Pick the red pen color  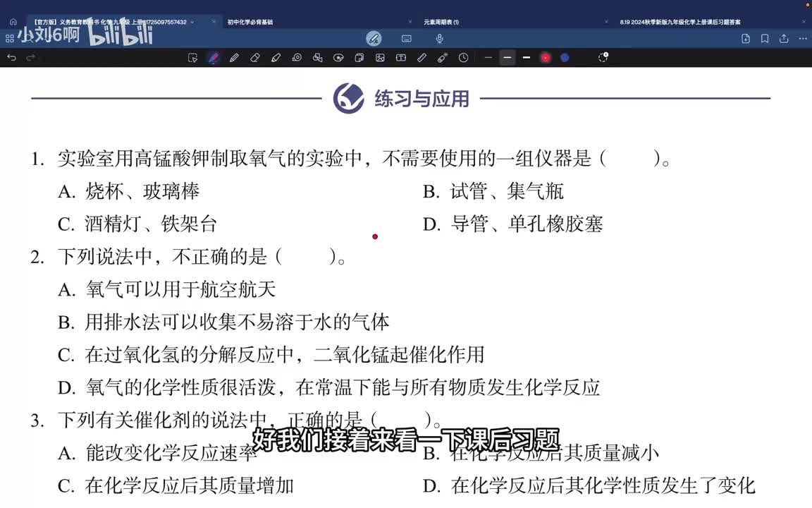click(546, 58)
